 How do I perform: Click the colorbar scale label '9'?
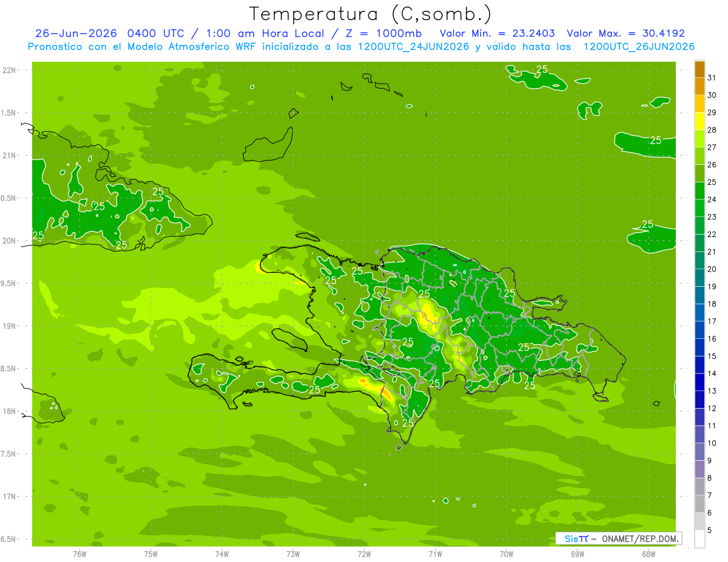pyautogui.click(x=710, y=461)
